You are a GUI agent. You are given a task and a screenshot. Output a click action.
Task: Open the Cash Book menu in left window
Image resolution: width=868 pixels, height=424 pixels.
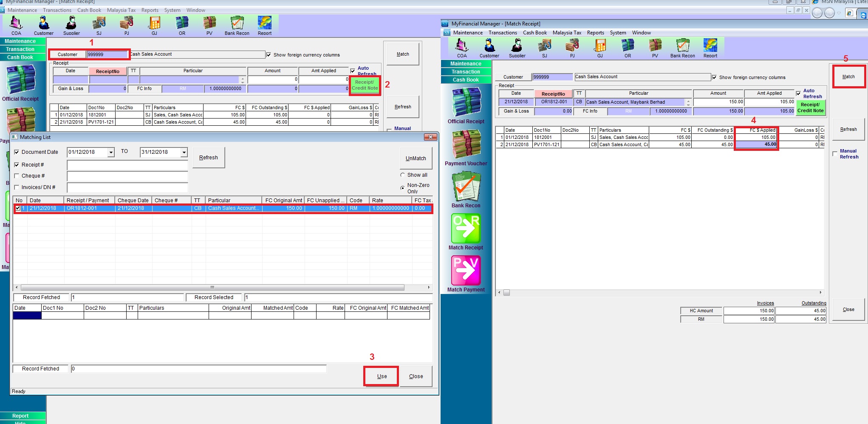89,10
